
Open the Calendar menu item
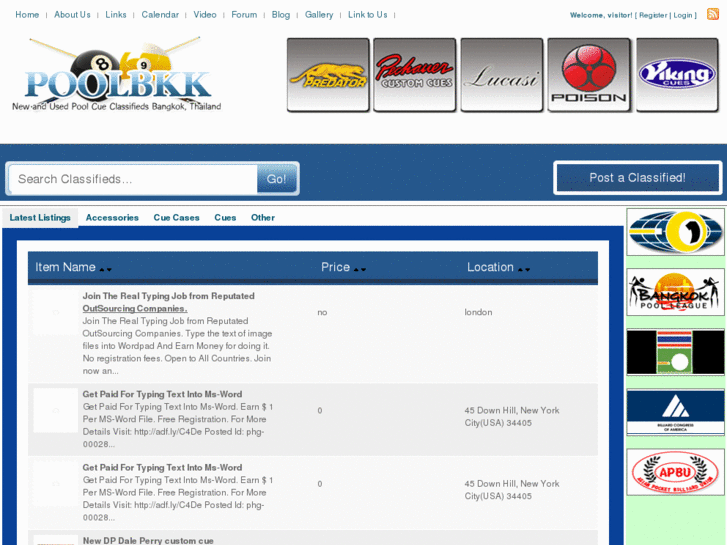160,15
